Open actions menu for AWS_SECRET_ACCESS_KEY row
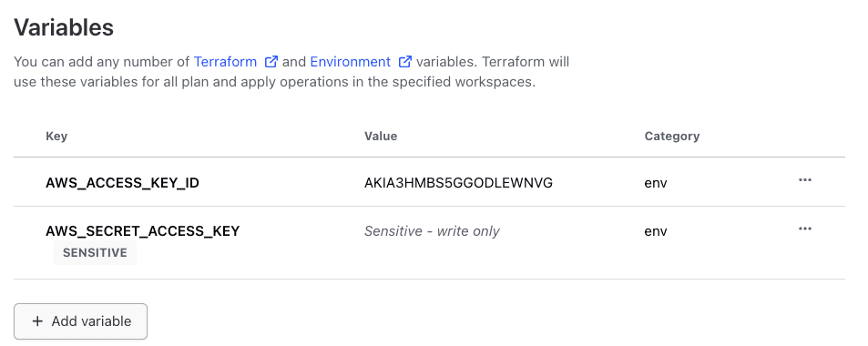 tap(805, 229)
